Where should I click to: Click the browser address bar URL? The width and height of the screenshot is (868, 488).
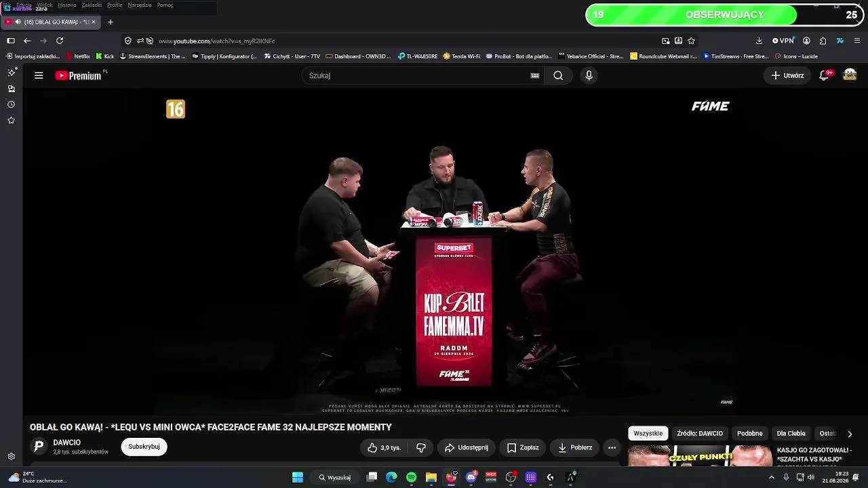pyautogui.click(x=217, y=41)
